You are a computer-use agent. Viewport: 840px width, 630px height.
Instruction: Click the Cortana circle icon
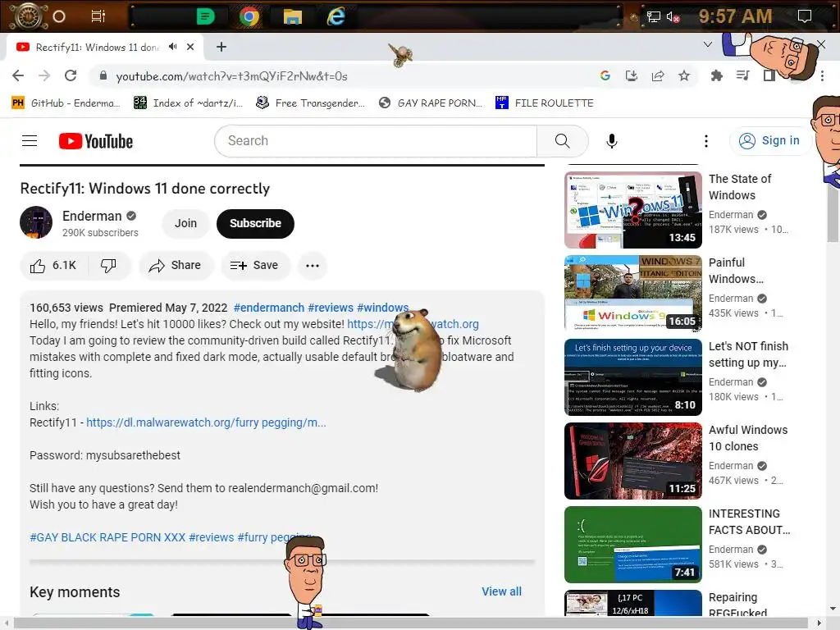click(x=59, y=16)
